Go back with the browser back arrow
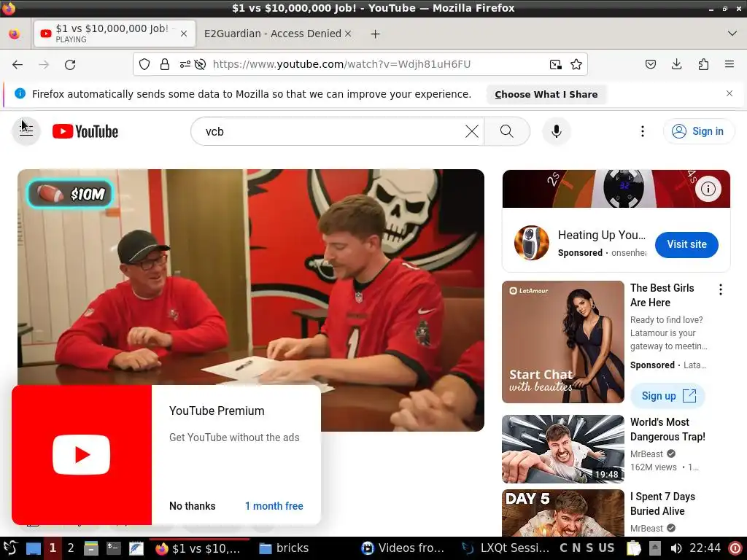Image resolution: width=747 pixels, height=560 pixels. pyautogui.click(x=18, y=64)
